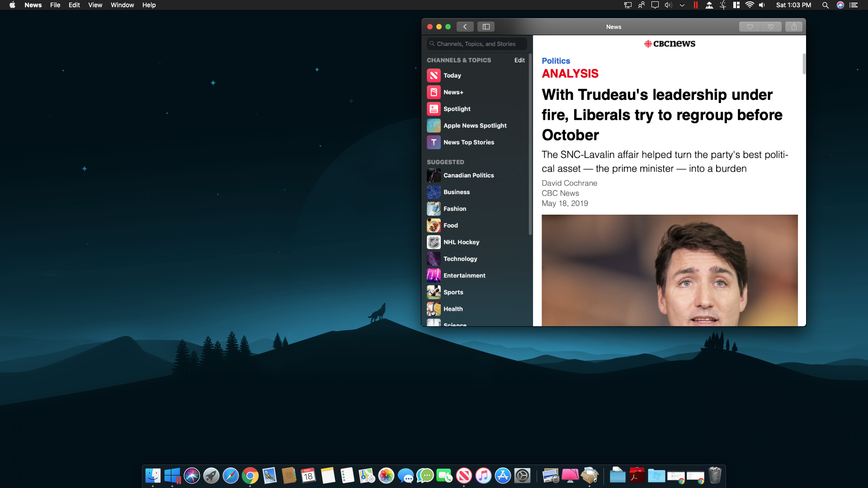Open FaceTime from the dock
Image resolution: width=868 pixels, height=488 pixels.
click(x=444, y=475)
